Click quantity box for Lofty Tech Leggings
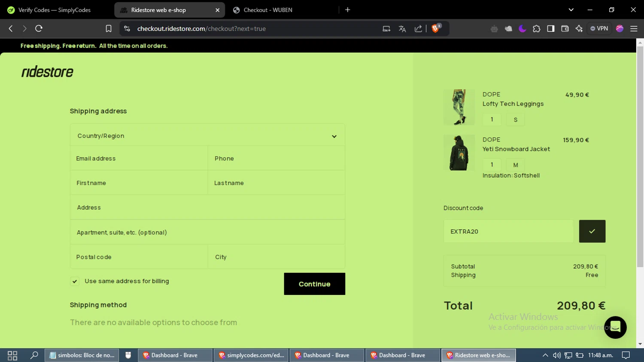Viewport: 644px width, 362px height. tap(492, 119)
